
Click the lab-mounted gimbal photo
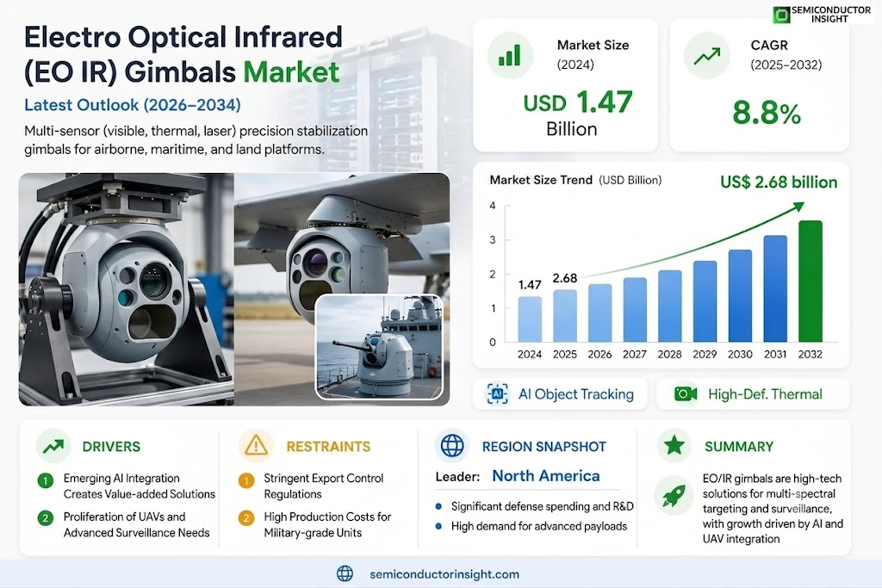126,289
